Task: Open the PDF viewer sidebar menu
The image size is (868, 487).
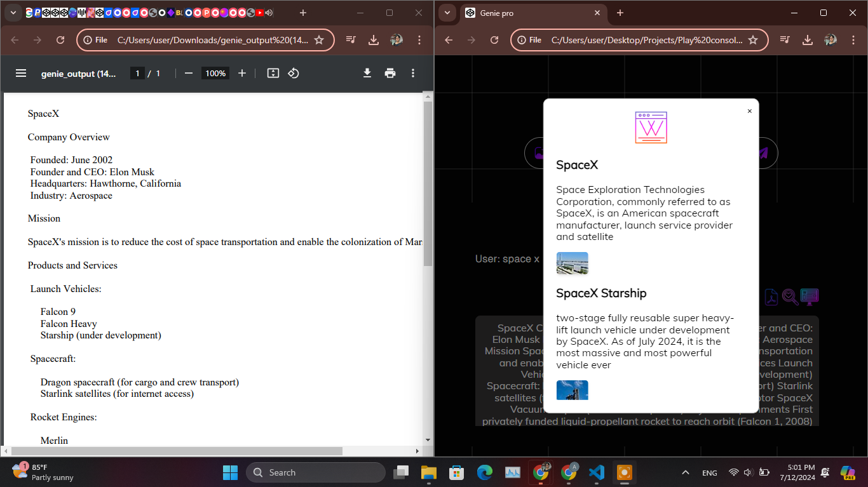Action: [21, 73]
